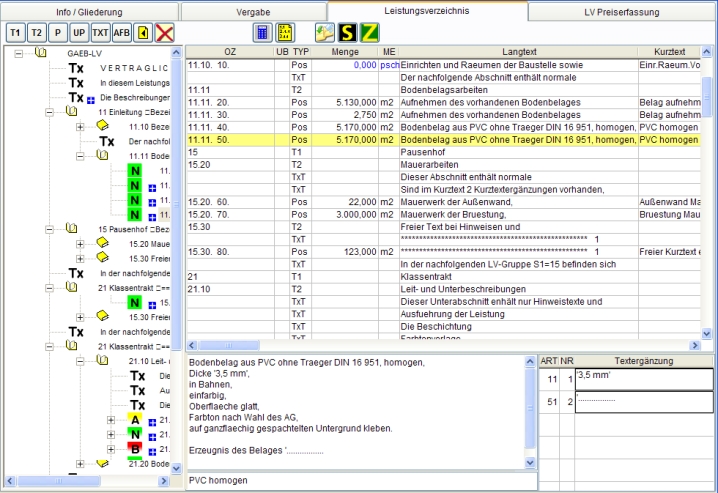The image size is (718, 493).
Task: Click the yellow S toolbar icon
Action: pyautogui.click(x=345, y=32)
